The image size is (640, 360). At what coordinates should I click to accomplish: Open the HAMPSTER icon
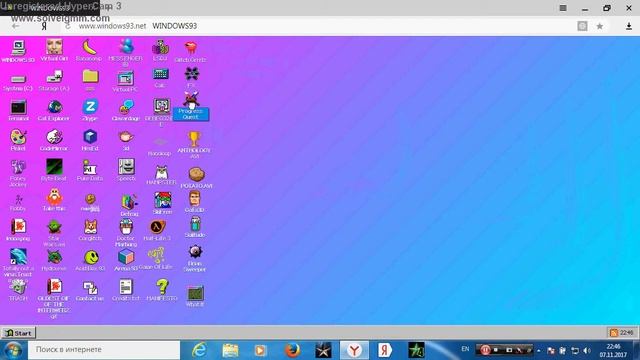tap(162, 172)
